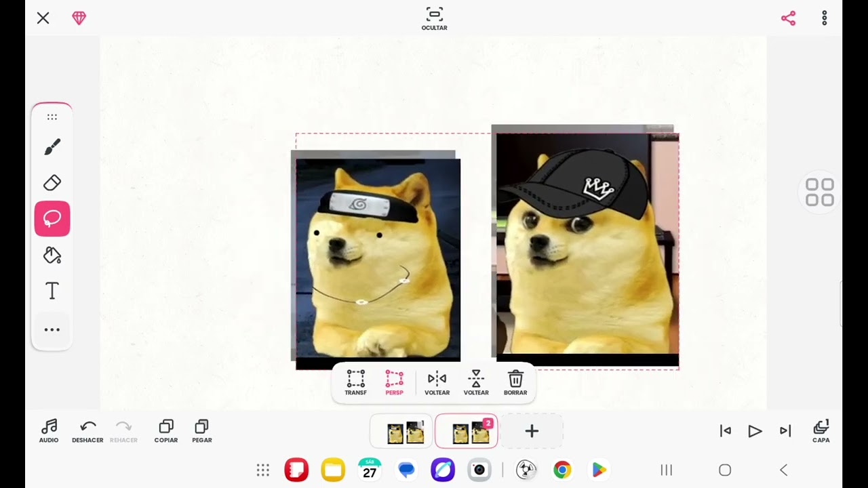
Task: Close the editor with the X icon
Action: pos(43,18)
